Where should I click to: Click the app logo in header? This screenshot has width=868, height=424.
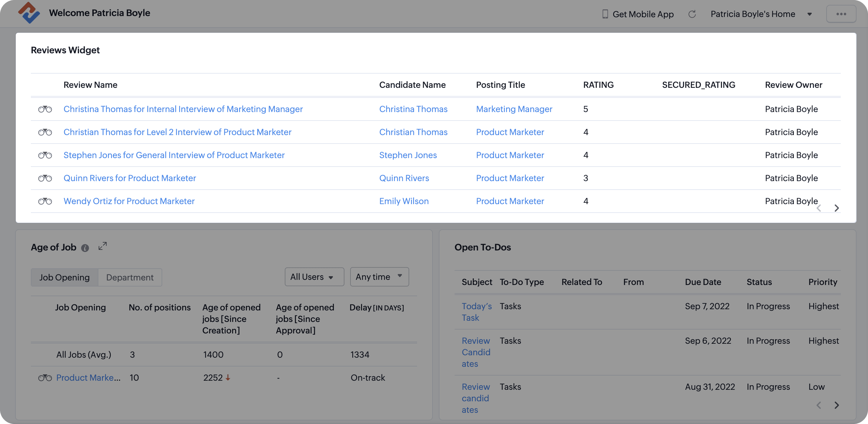coord(29,13)
